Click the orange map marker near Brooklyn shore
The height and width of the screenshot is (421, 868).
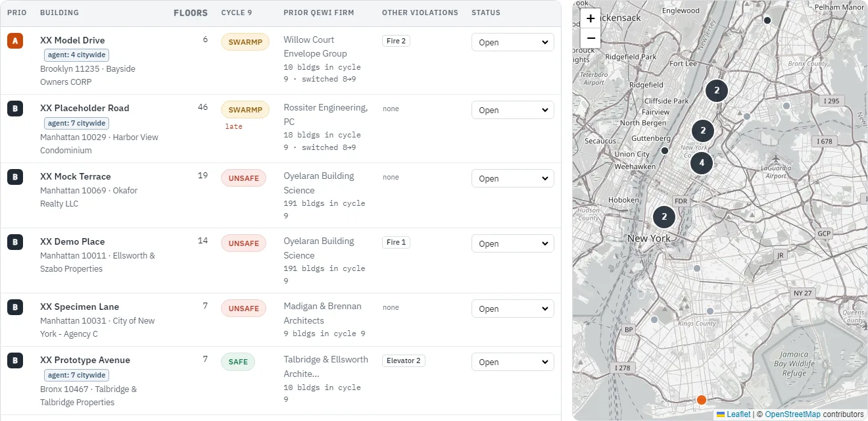[x=702, y=400]
